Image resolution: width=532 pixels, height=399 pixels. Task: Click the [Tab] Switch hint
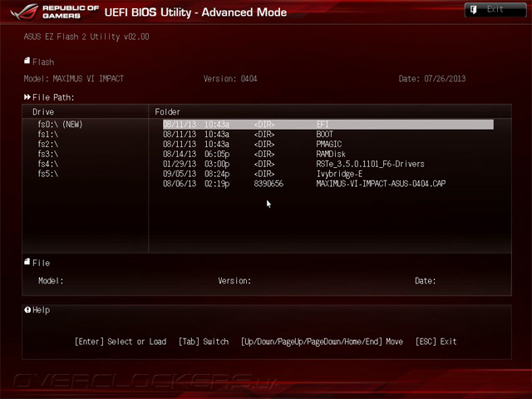click(x=204, y=342)
